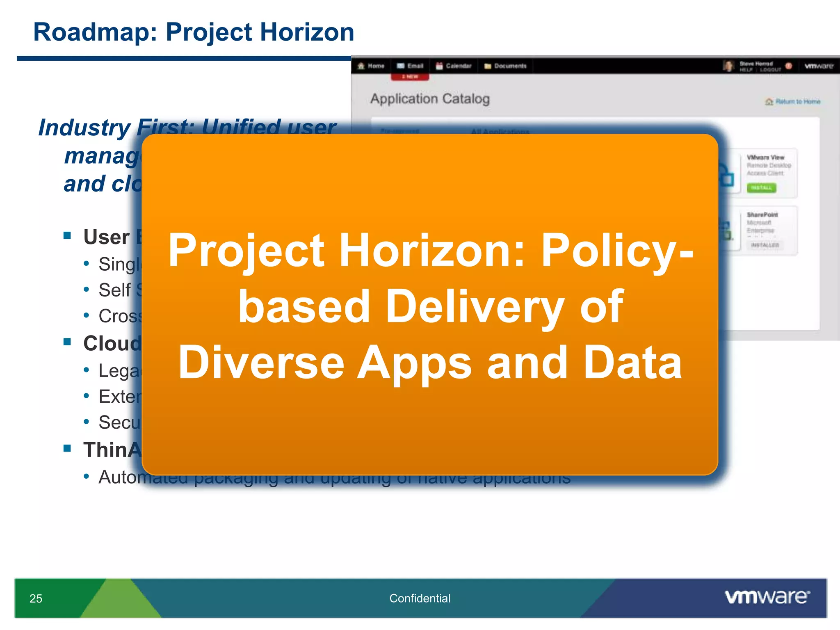Click the Return to Home link
The image size is (840, 630).
point(797,101)
